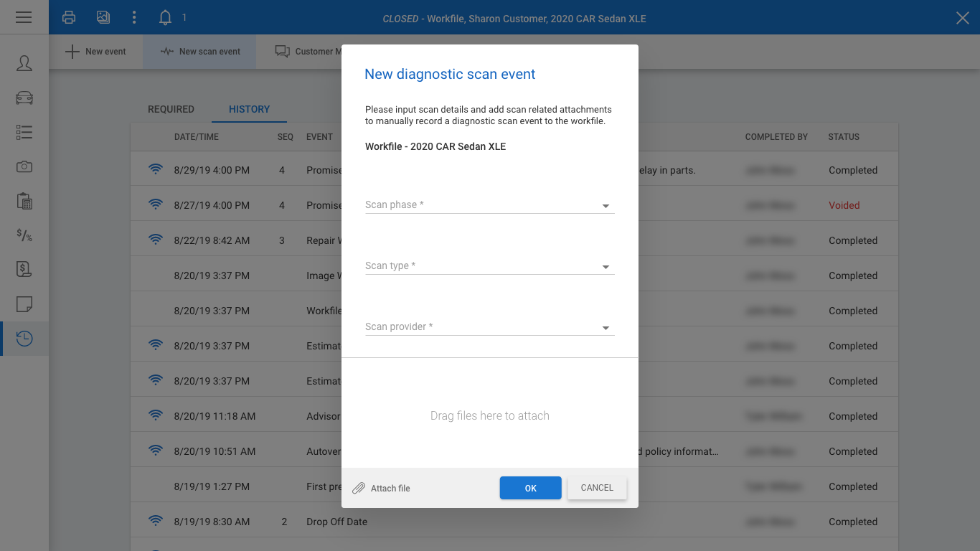Screen dimensions: 980x551
Task: Confirm the dialog with OK button
Action: point(531,488)
